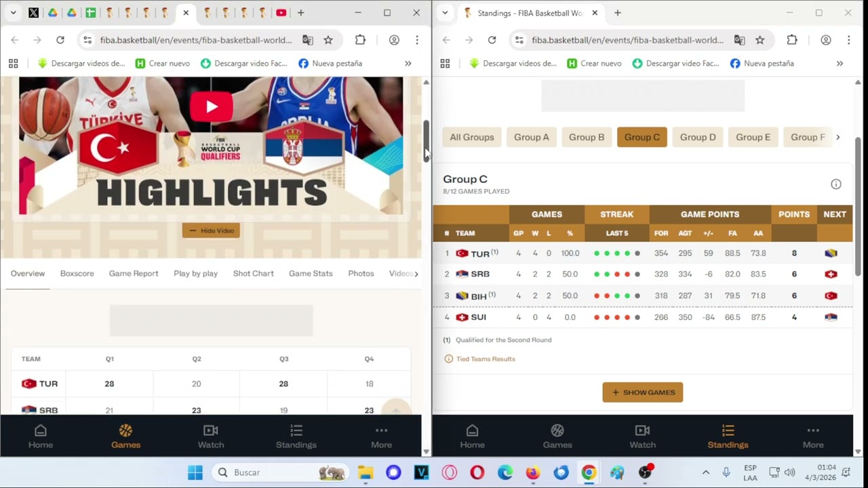This screenshot has width=868, height=488.
Task: Open tab search dropdown in right window
Action: (445, 13)
